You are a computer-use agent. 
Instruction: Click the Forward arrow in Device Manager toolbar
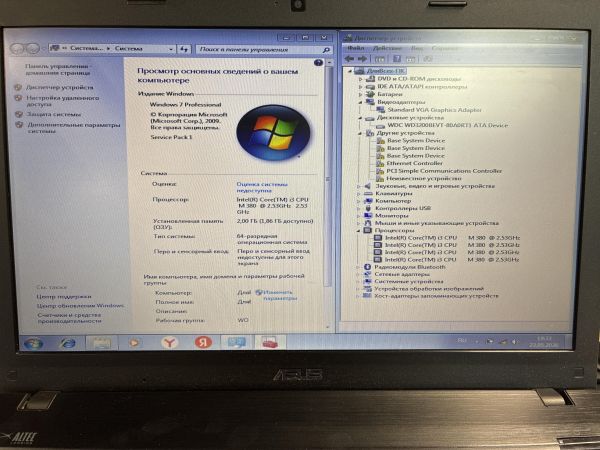(x=362, y=59)
